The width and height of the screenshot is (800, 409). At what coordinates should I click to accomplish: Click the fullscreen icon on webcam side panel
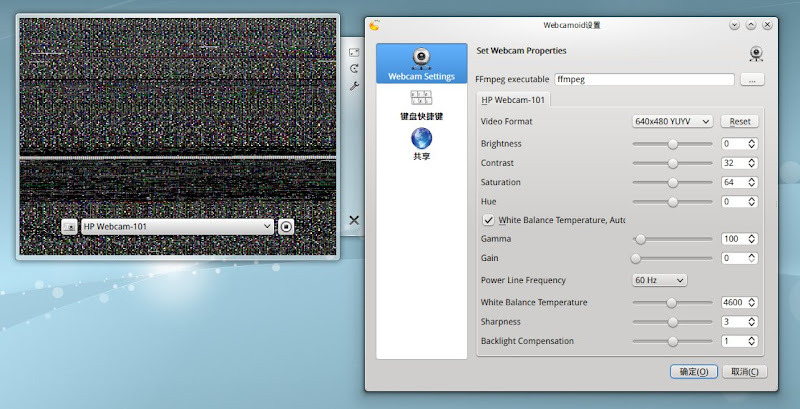pyautogui.click(x=354, y=52)
